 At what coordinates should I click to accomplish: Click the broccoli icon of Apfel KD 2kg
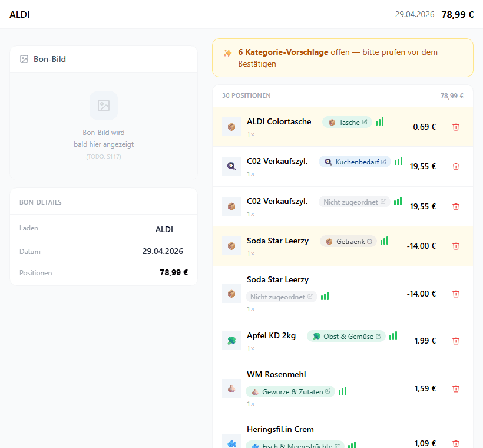click(231, 341)
